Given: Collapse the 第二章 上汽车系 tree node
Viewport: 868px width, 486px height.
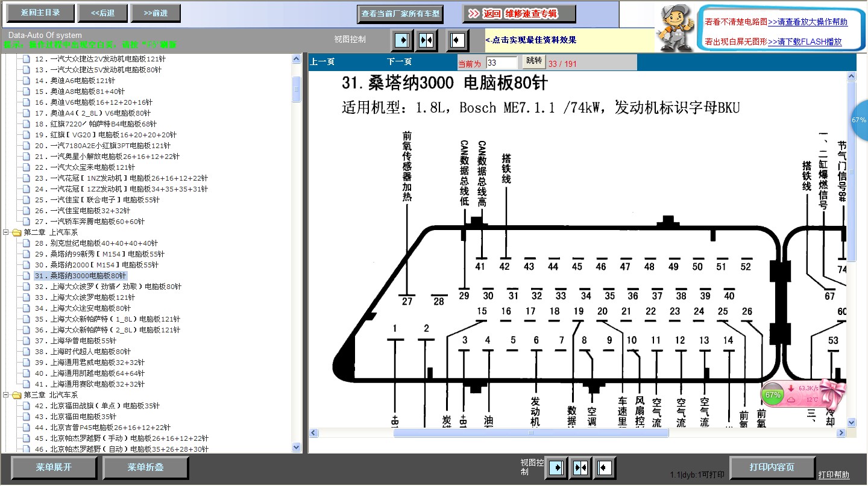Looking at the screenshot, I should 6,232.
